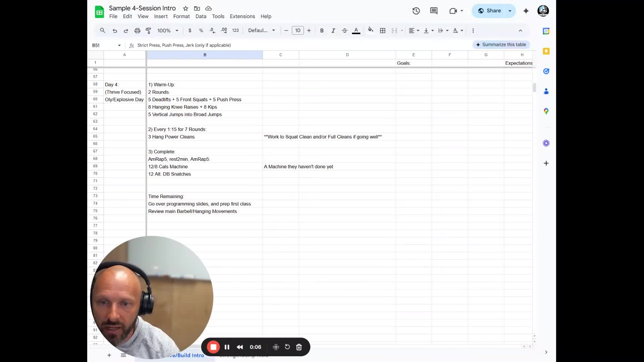
Task: Print the spreadsheet
Action: click(x=137, y=31)
